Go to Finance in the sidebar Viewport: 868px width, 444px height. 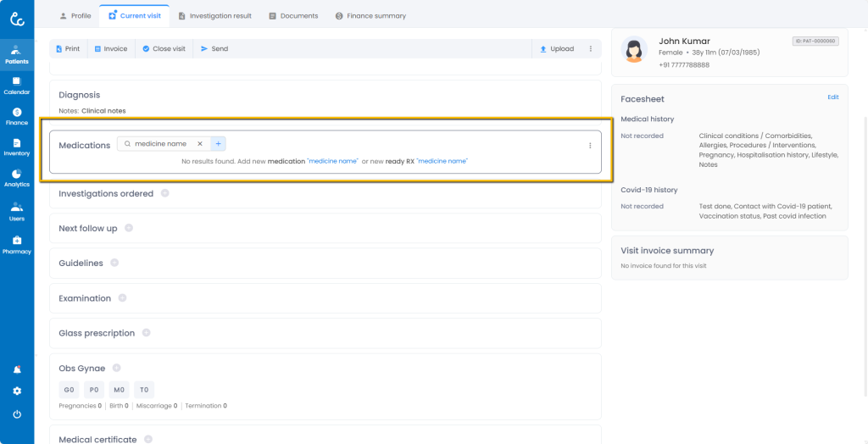point(17,116)
